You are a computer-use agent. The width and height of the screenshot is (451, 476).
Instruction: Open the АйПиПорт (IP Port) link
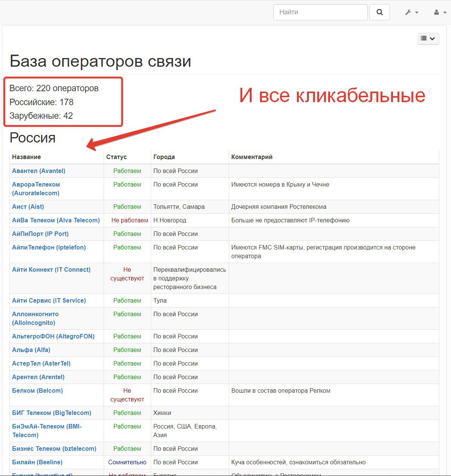tap(40, 234)
